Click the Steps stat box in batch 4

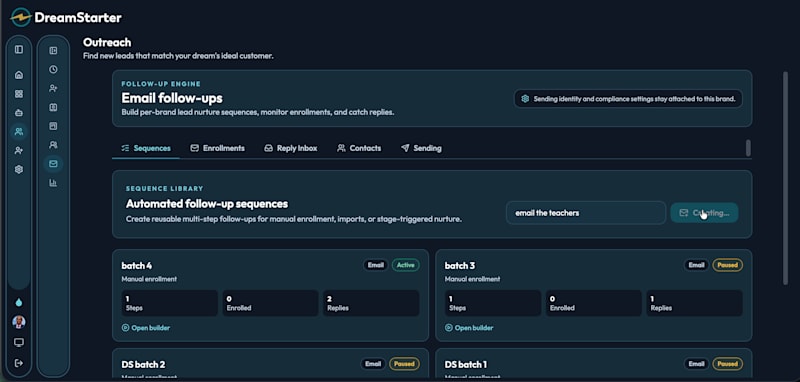[x=170, y=303]
